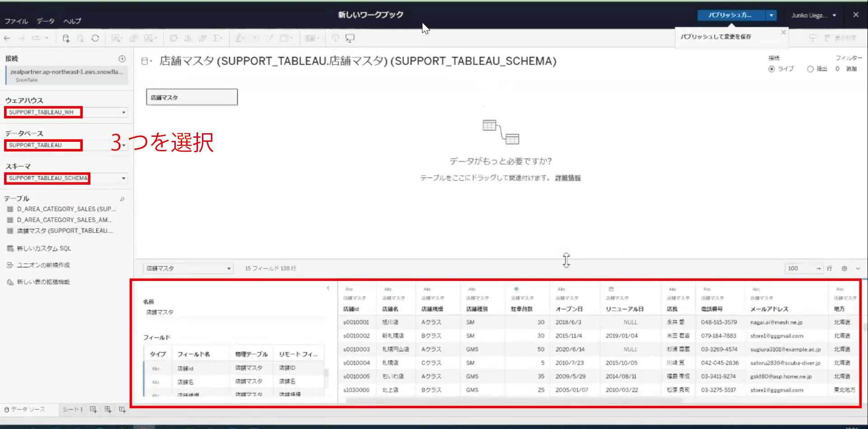Viewport: 868px width, 429px height.
Task: Click ユニオンの新規作成 option
Action: click(x=43, y=266)
